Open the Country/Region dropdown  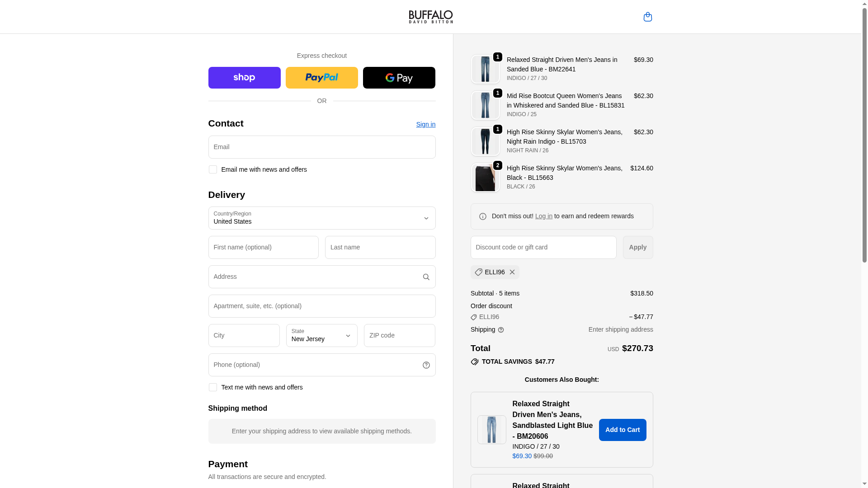(321, 218)
